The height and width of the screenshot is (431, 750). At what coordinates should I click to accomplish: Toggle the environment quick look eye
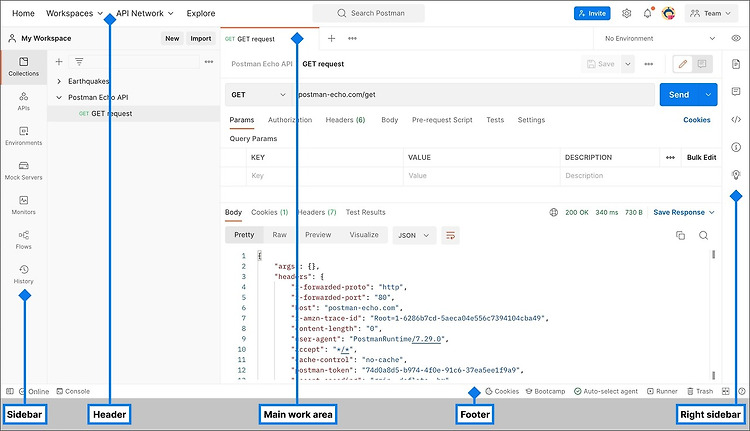(x=736, y=38)
